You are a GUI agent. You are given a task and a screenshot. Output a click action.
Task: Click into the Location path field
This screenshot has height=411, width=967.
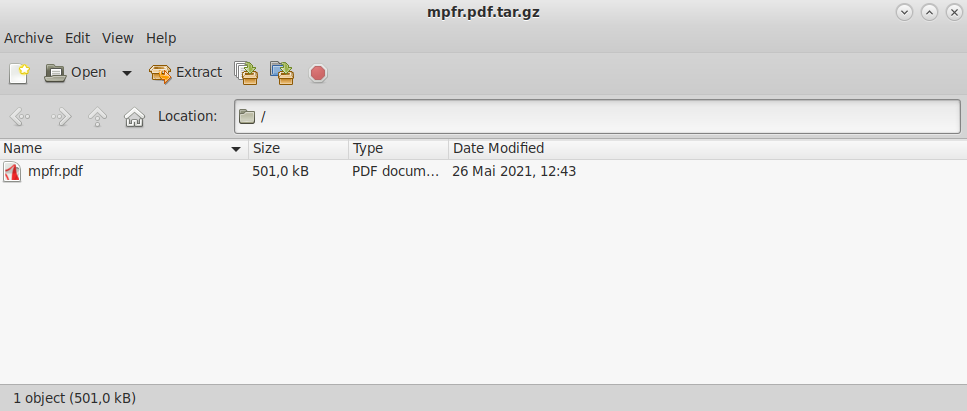tap(600, 117)
